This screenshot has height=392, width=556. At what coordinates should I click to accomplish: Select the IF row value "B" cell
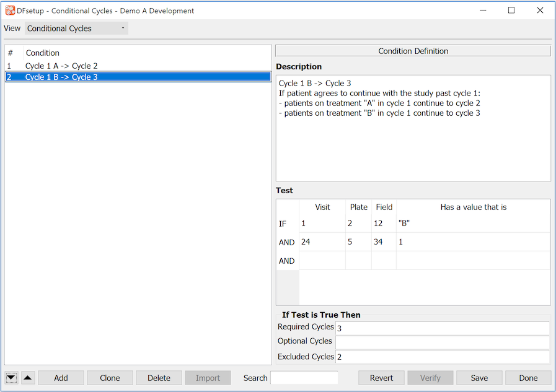coord(472,224)
